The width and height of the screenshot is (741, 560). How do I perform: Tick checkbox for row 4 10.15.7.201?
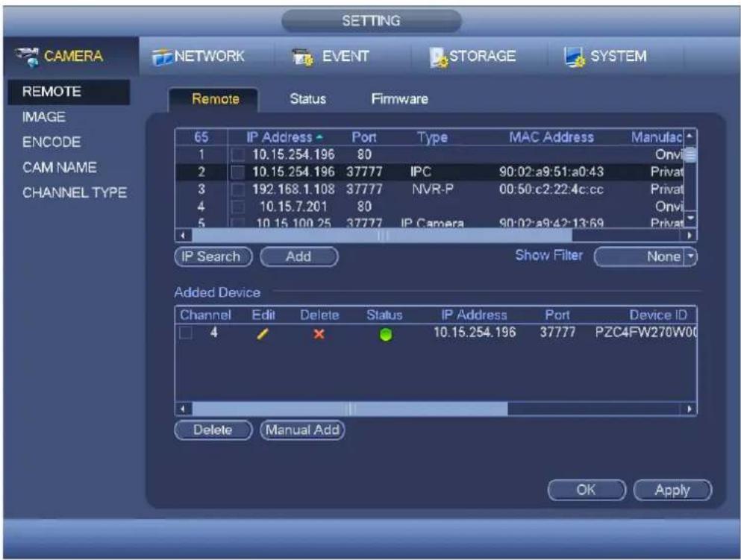tap(238, 207)
